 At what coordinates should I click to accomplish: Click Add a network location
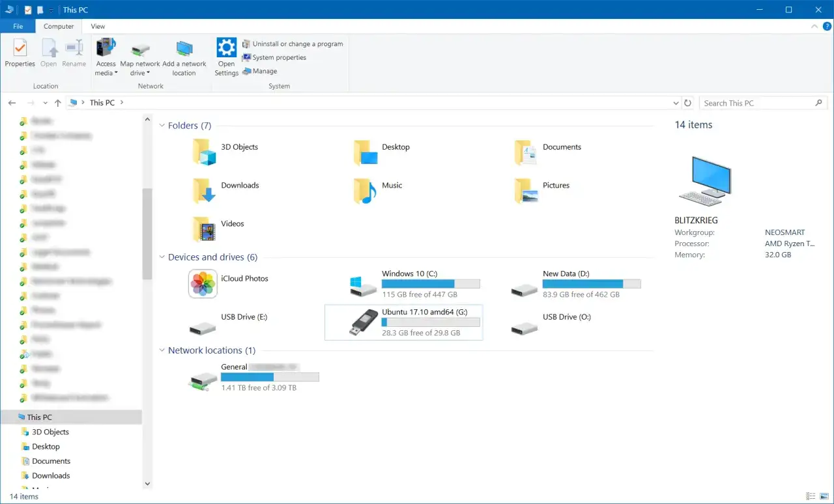point(184,57)
